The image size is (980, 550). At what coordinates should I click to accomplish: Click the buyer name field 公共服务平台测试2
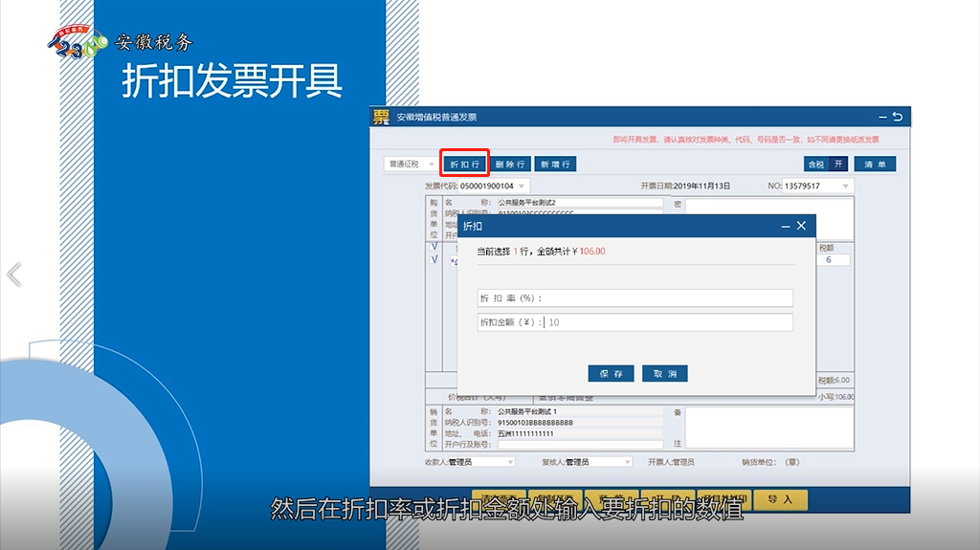[x=579, y=203]
